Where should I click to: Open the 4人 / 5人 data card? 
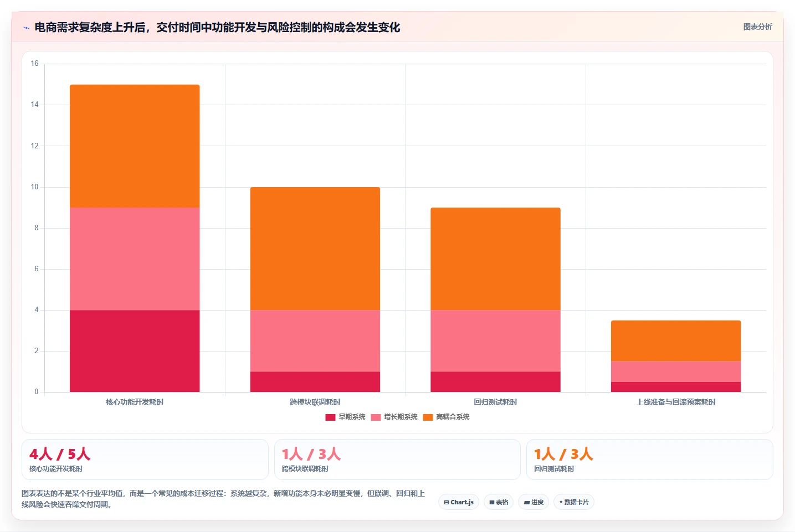[x=145, y=459]
